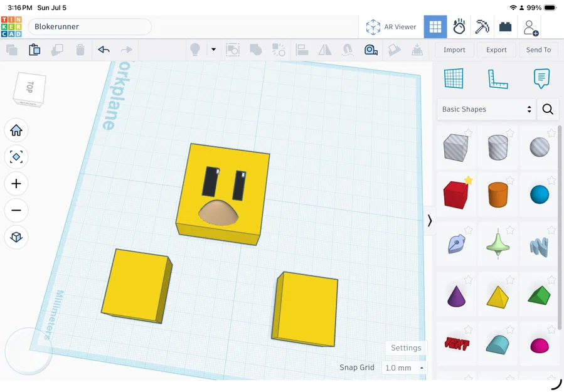Select the Ruler tool
564x392 pixels.
click(498, 79)
